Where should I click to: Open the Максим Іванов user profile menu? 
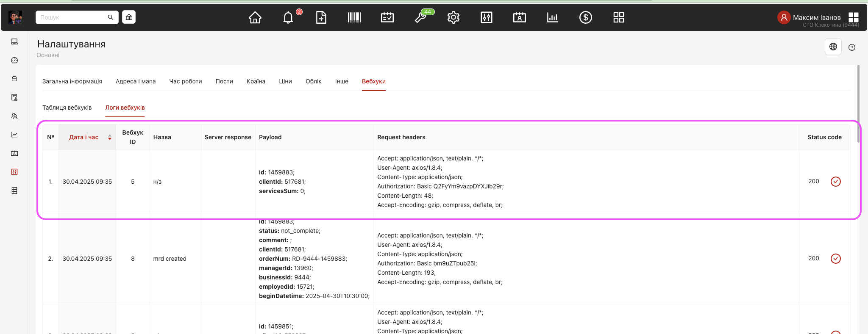pos(810,17)
